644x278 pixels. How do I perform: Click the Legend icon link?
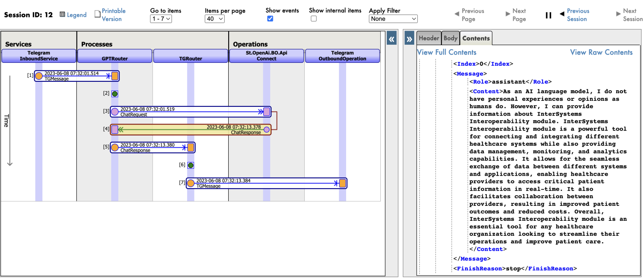[62, 15]
